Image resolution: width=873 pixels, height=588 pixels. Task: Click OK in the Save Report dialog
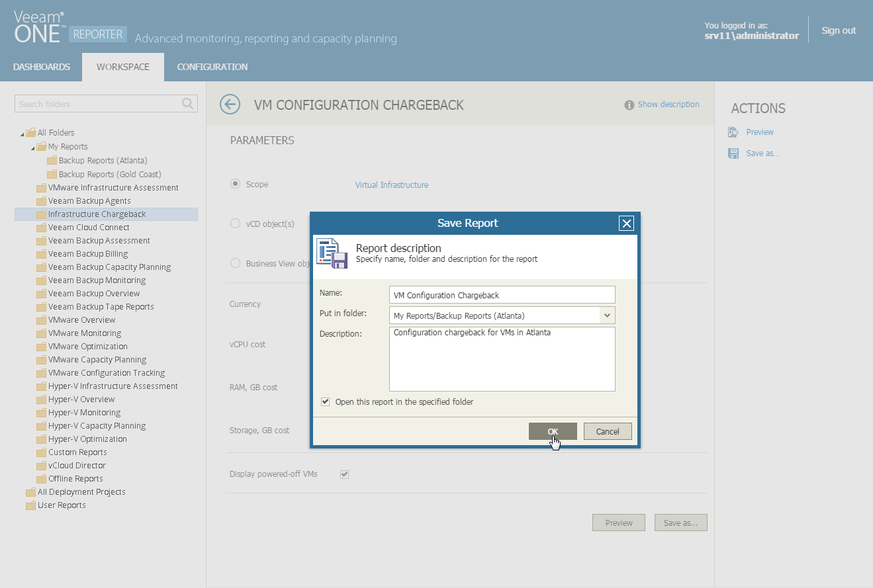point(553,431)
